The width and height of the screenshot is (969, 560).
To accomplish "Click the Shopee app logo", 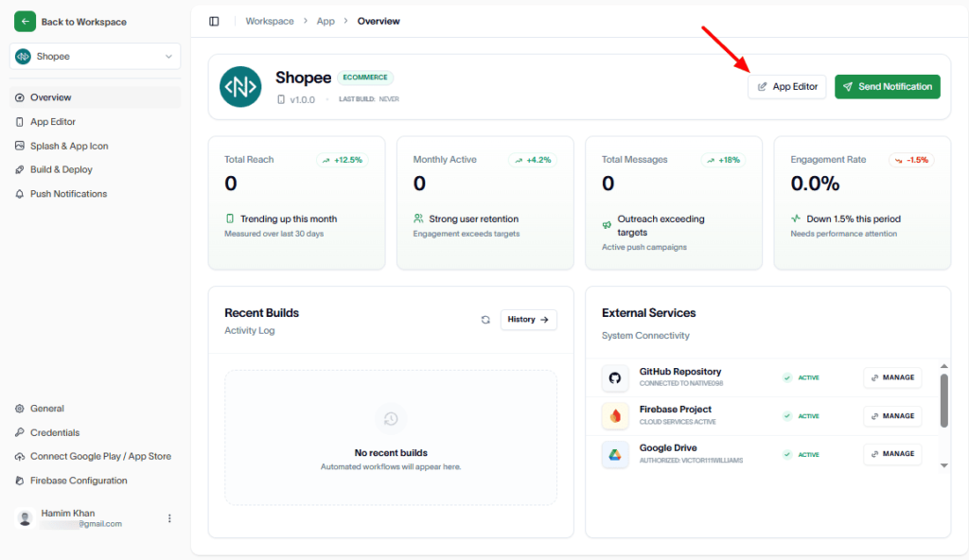I will 240,86.
